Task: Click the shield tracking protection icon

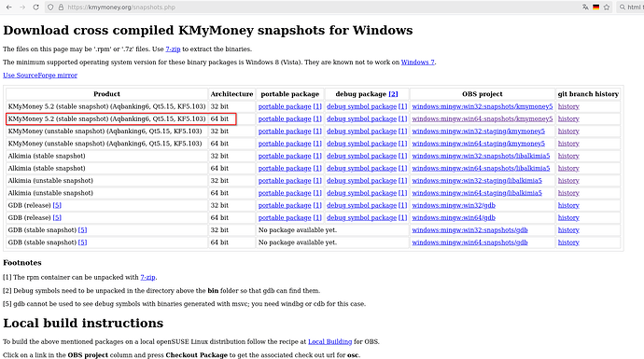Action: (x=50, y=7)
